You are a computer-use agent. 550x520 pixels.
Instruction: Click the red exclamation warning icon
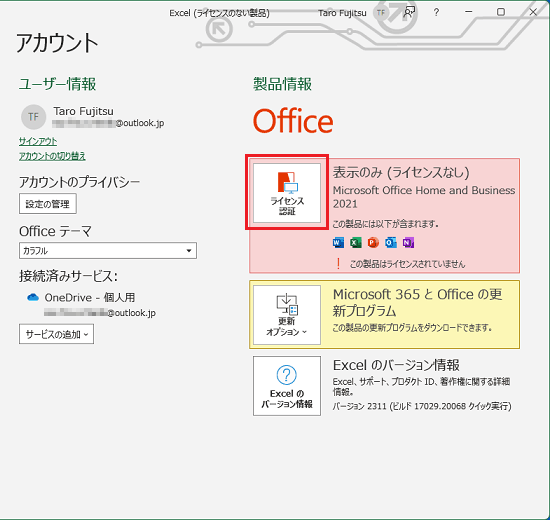[x=338, y=264]
